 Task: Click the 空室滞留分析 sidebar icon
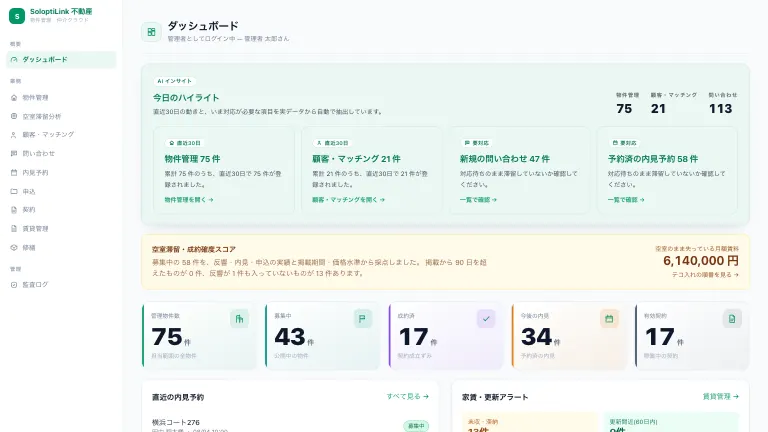[14, 117]
